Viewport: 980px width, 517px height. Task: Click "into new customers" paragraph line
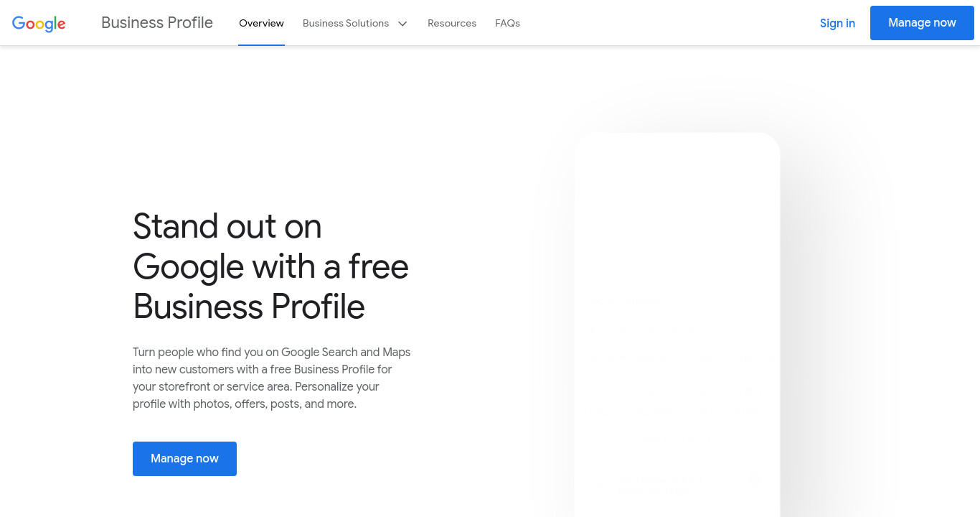[x=183, y=369]
